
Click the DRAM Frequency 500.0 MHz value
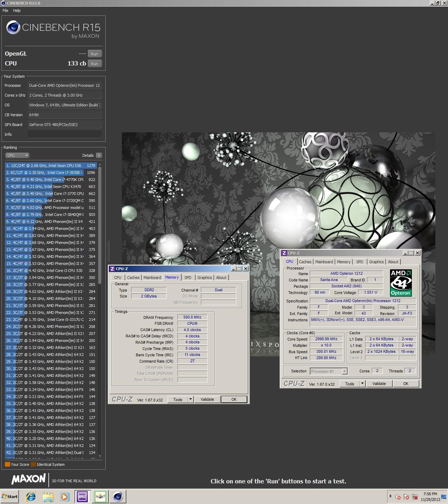click(192, 317)
